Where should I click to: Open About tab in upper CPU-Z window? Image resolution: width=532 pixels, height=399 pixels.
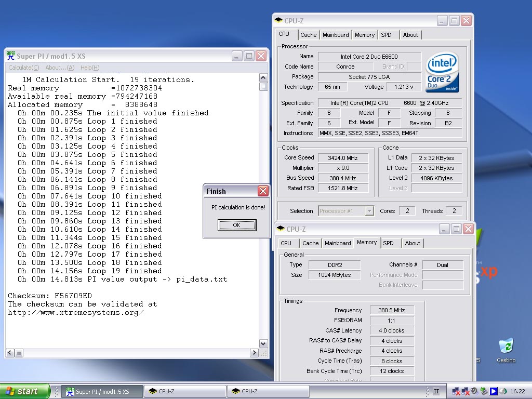tap(410, 35)
